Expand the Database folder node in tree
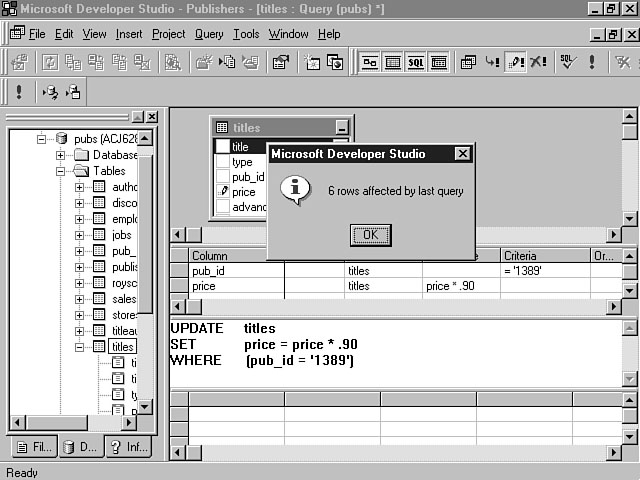Viewport: 640px width, 480px height. 61,155
